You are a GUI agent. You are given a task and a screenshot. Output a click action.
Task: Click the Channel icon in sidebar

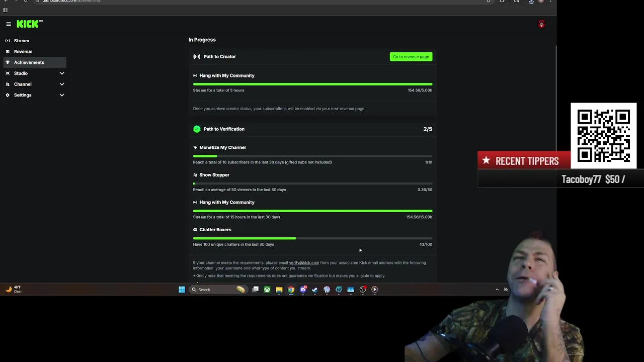pyautogui.click(x=8, y=84)
